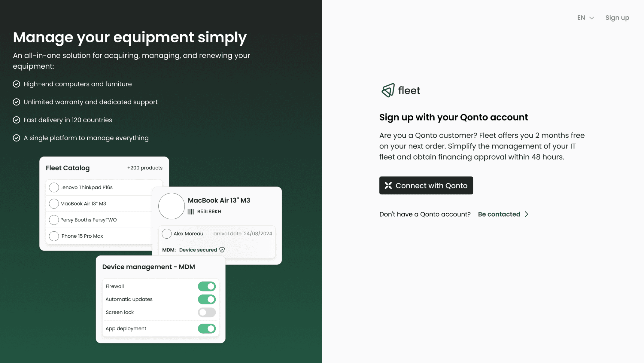The image size is (644, 363).
Task: Turn off Automatic updates switch
Action: coord(207,299)
